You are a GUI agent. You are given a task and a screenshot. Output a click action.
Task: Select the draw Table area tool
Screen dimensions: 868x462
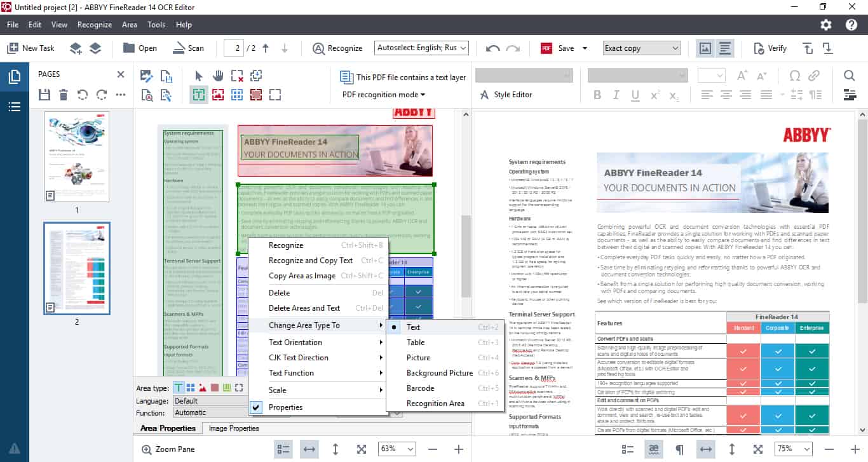click(237, 95)
